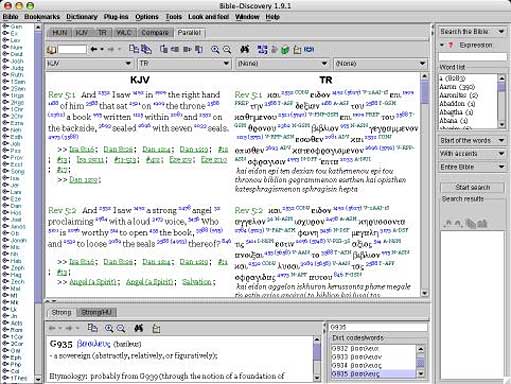Click the fourth layout icon left of zoom in
Image resolution: width=511 pixels, height=384 pixels.
click(x=199, y=49)
